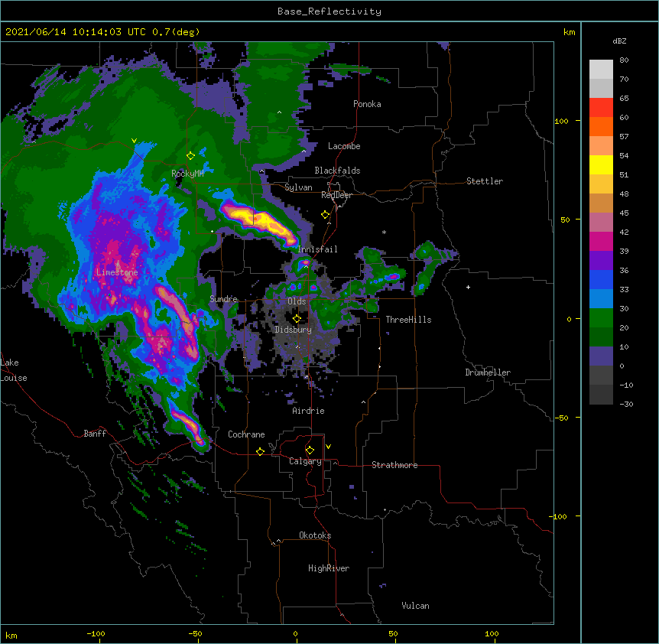
Task: Click the Calgary city label
Action: point(305,461)
